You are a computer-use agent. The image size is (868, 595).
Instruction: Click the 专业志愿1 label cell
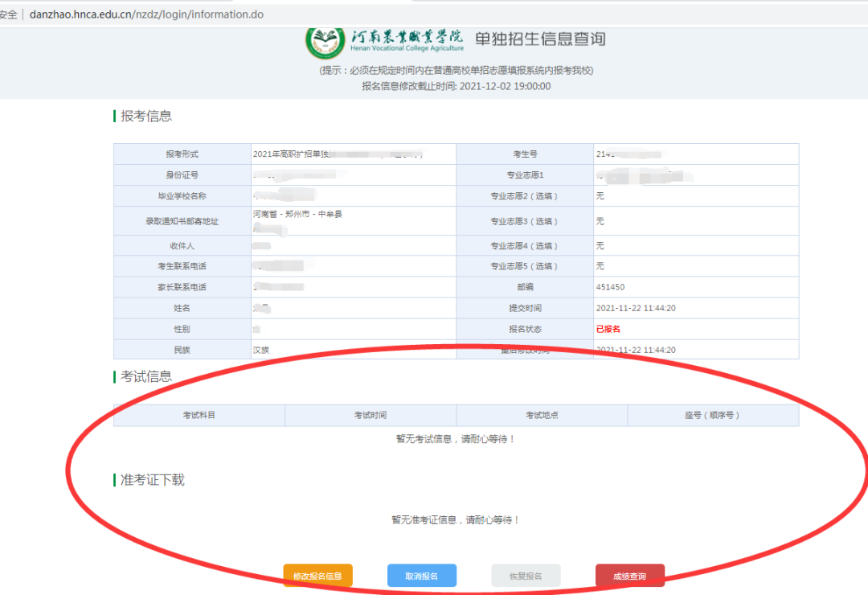tap(525, 175)
